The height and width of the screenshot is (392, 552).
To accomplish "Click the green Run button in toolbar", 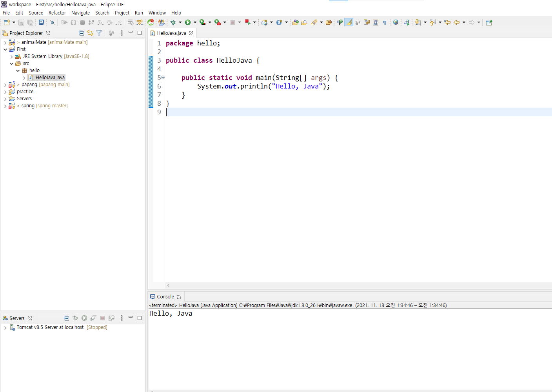I will [x=188, y=22].
